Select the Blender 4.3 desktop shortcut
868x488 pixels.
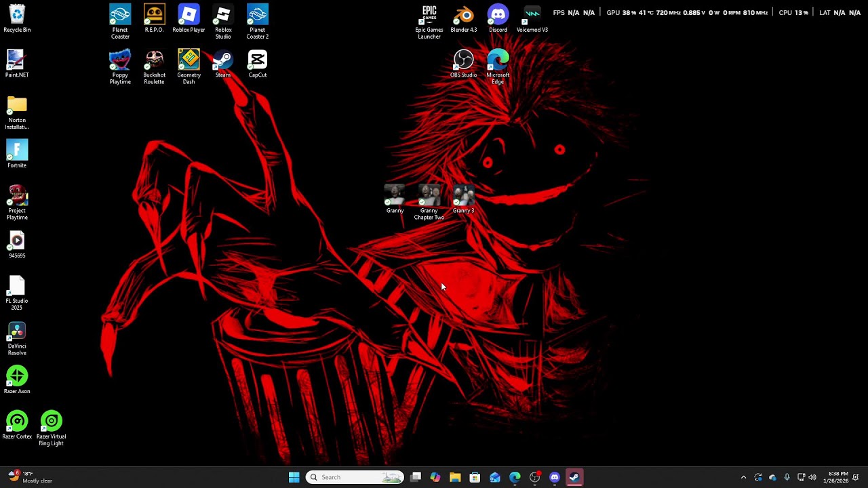pyautogui.click(x=464, y=19)
